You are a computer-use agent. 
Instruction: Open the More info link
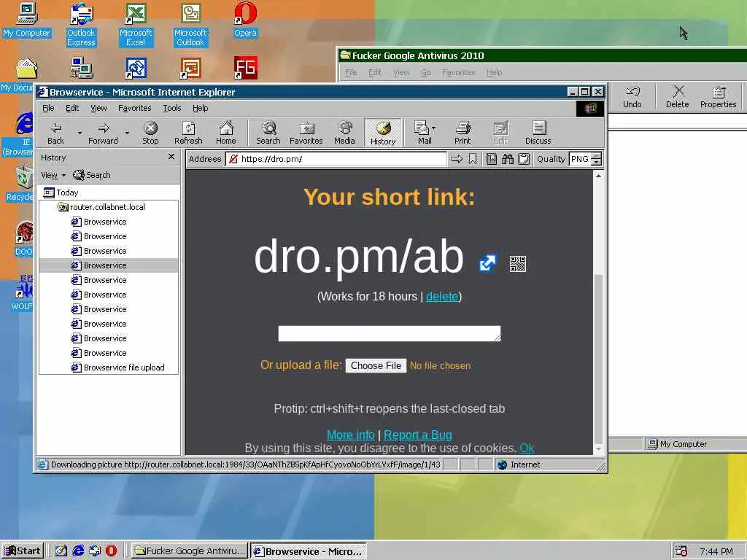point(350,435)
